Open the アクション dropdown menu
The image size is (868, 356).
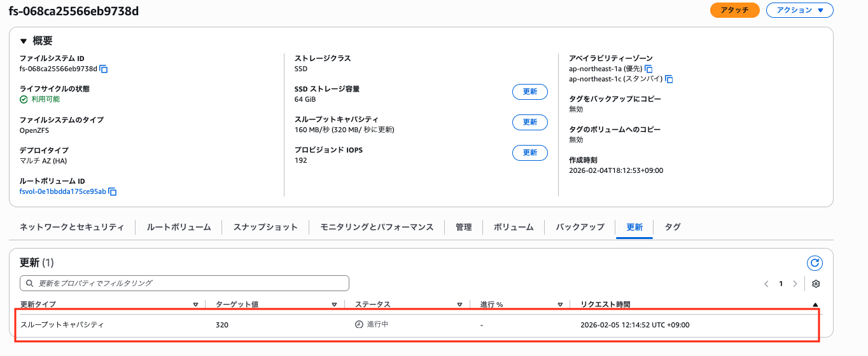click(799, 10)
